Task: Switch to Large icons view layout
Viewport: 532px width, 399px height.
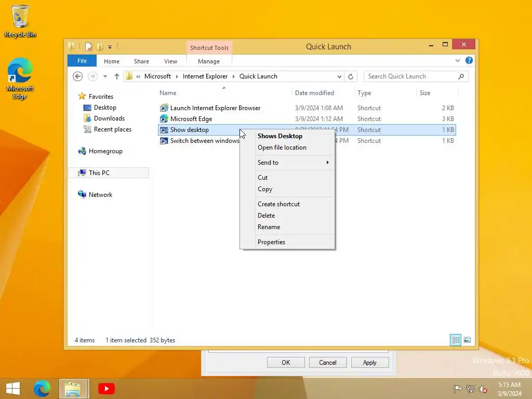Action: click(x=467, y=340)
